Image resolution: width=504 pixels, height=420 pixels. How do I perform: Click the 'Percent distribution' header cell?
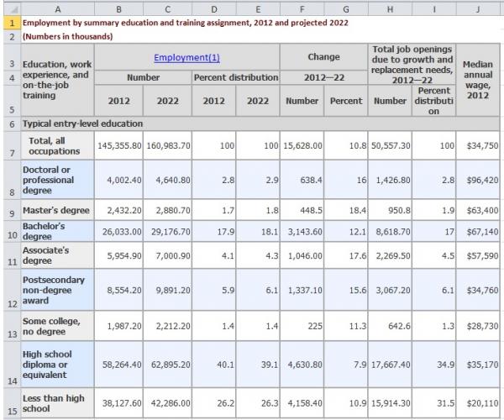point(236,77)
